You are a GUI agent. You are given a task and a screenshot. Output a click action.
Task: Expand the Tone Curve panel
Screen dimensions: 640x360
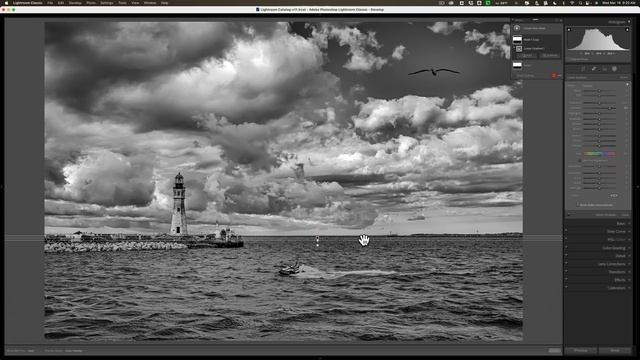(629, 231)
